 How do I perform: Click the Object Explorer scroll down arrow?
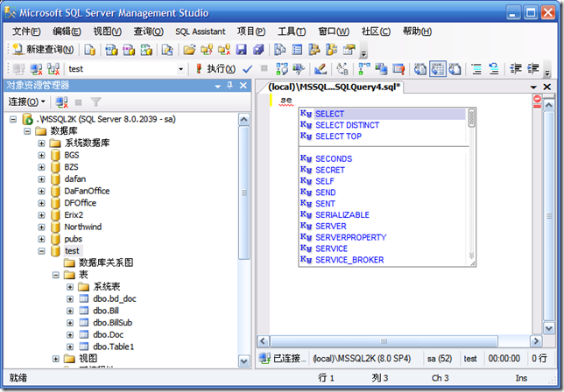(243, 361)
